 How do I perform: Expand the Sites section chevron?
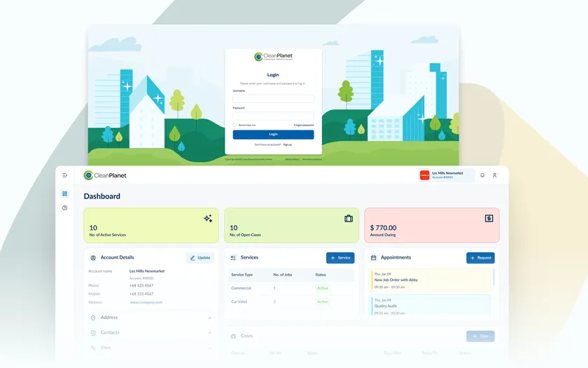(209, 348)
